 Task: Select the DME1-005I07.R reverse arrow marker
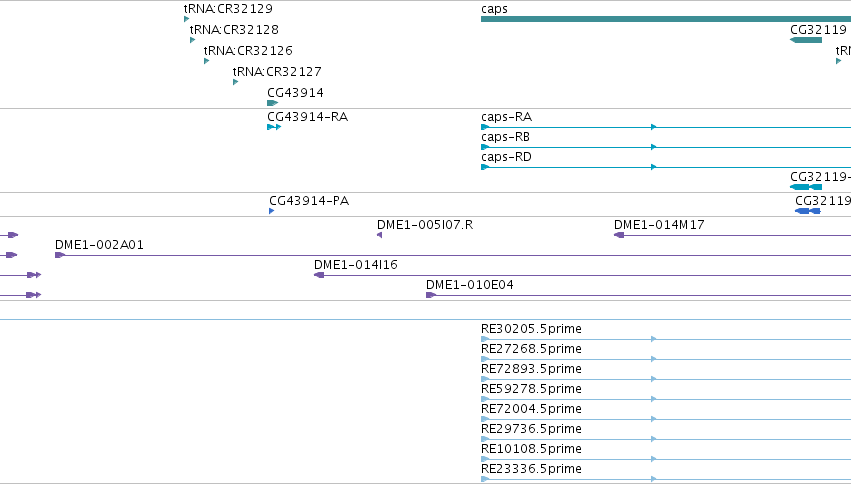(379, 235)
